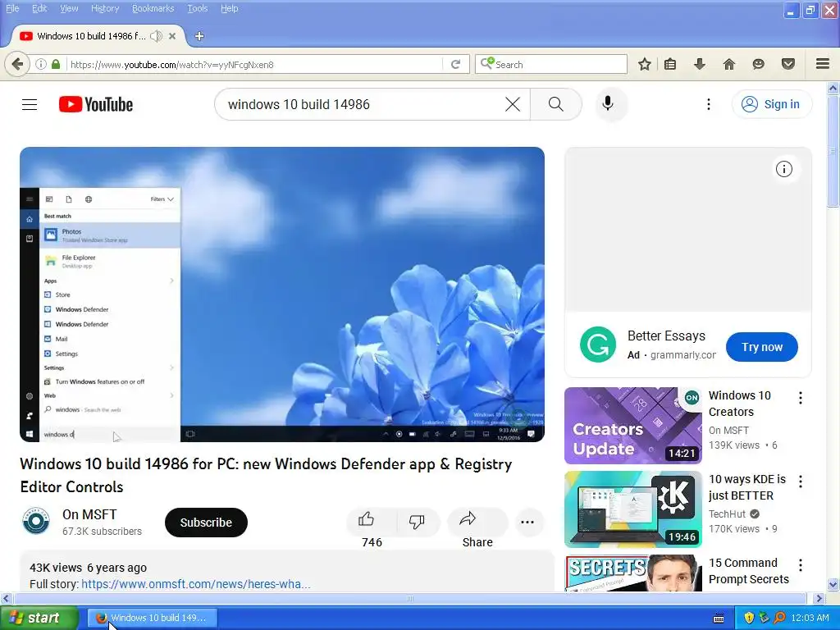Viewport: 840px width, 630px height.
Task: Open YouTube settings three-dot menu
Action: click(708, 104)
